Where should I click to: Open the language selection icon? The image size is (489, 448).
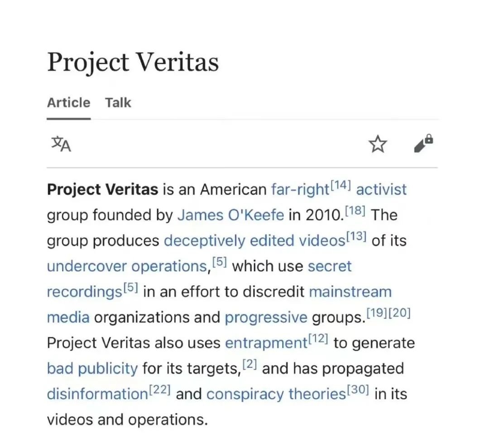61,145
